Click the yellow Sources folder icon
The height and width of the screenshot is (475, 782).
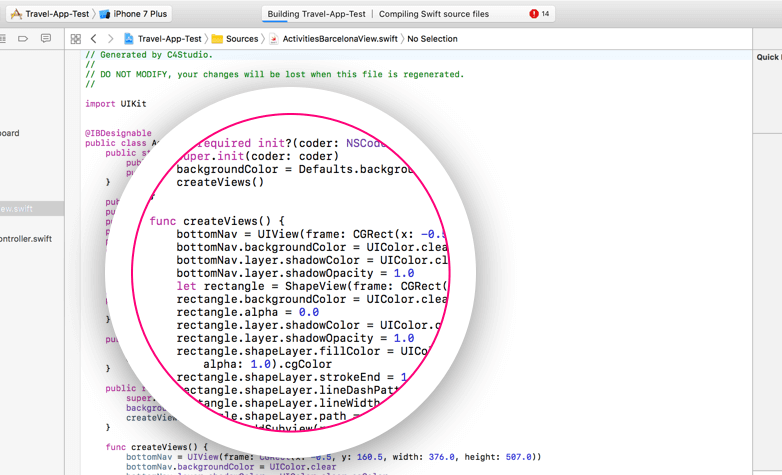point(217,38)
